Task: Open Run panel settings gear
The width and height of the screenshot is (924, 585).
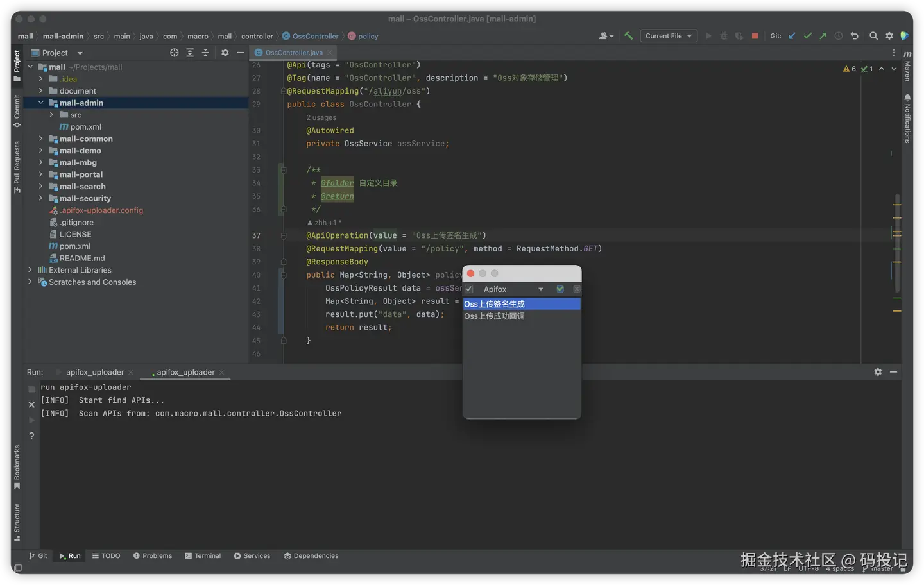Action: pyautogui.click(x=878, y=372)
